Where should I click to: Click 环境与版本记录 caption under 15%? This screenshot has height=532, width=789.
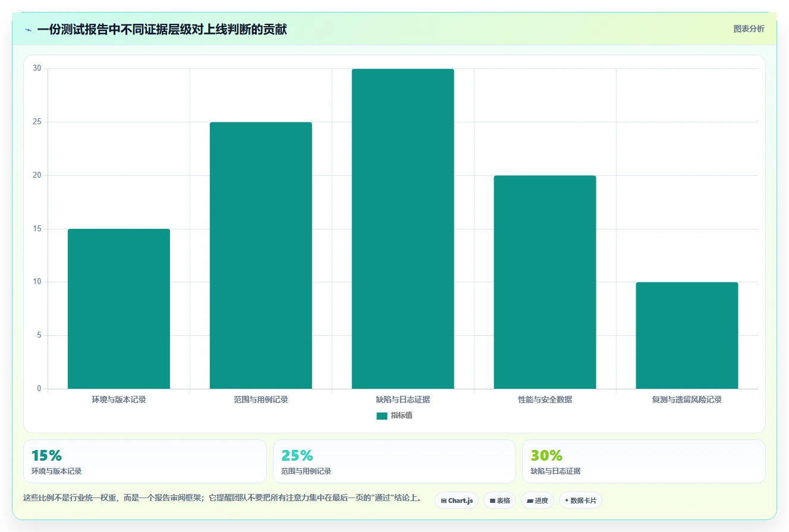[x=56, y=471]
